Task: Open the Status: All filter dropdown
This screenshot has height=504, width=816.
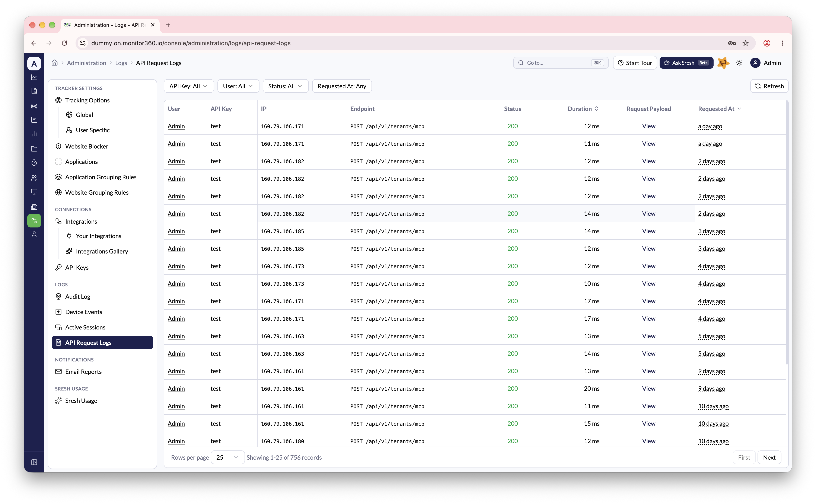Action: [x=285, y=86]
